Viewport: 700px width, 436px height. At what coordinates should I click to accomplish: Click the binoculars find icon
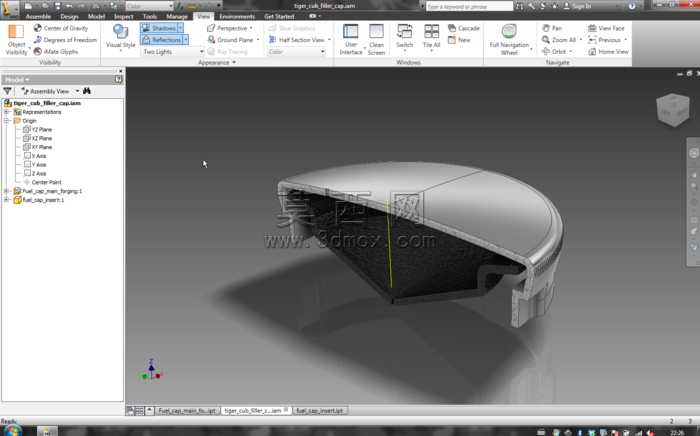[87, 91]
